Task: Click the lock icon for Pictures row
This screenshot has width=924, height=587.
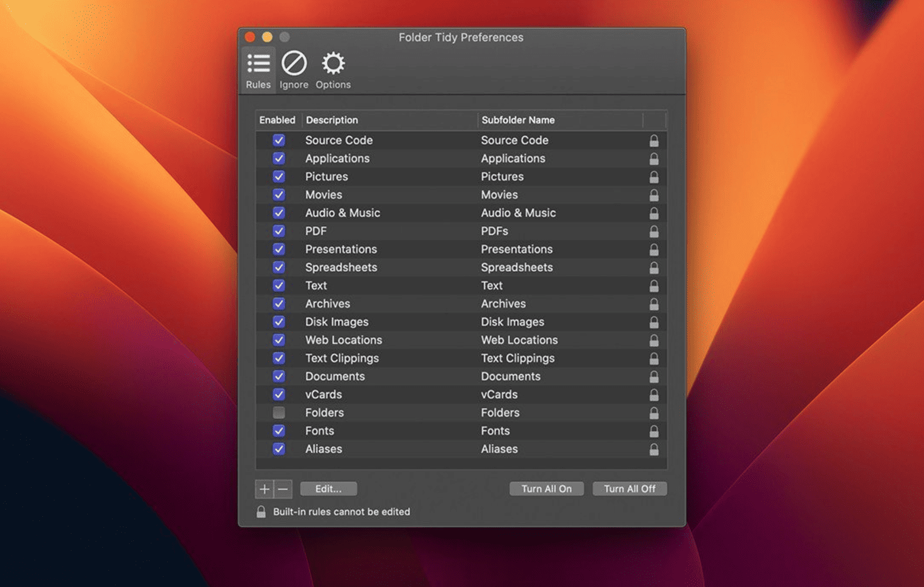Action: click(654, 177)
